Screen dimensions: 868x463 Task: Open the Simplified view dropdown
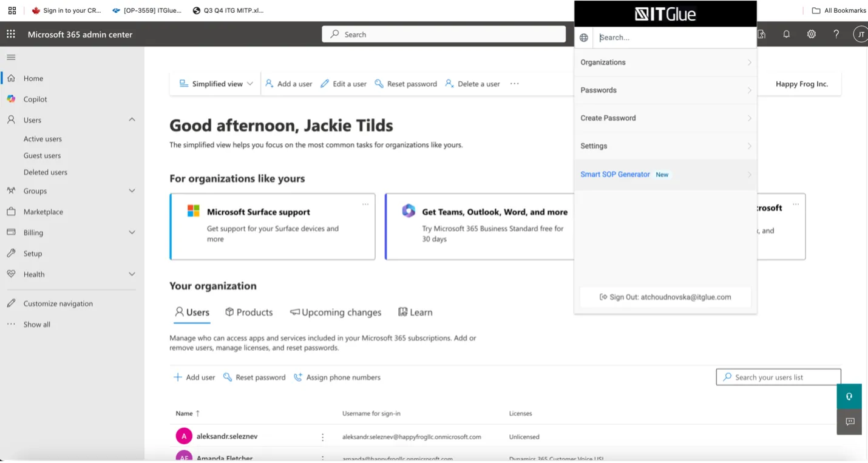tap(217, 84)
